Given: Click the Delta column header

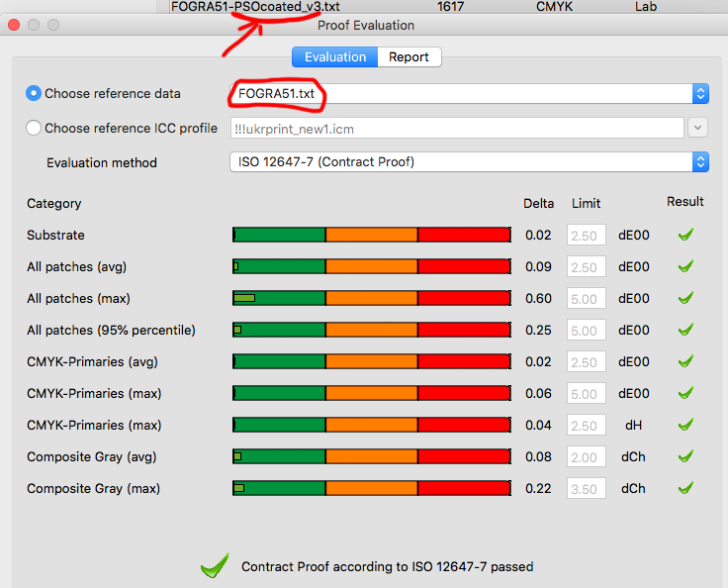Looking at the screenshot, I should pyautogui.click(x=538, y=204).
